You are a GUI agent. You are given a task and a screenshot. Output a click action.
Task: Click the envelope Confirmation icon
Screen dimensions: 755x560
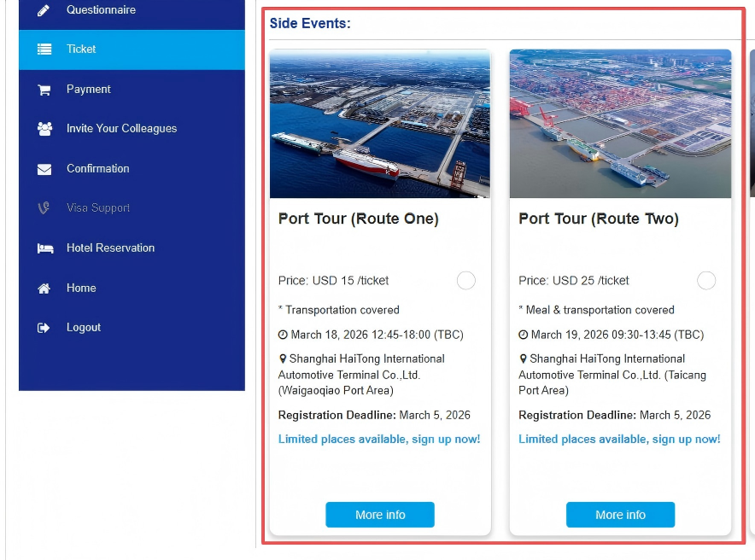pyautogui.click(x=44, y=169)
